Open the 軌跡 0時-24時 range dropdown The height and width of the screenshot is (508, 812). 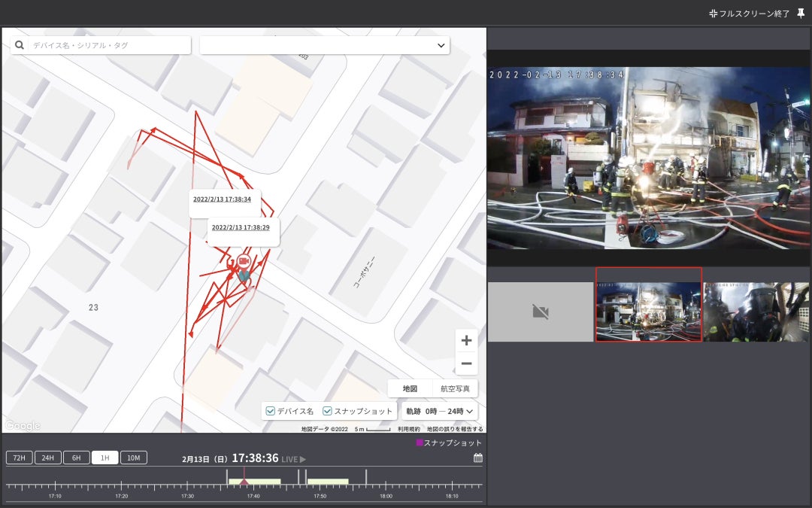439,411
